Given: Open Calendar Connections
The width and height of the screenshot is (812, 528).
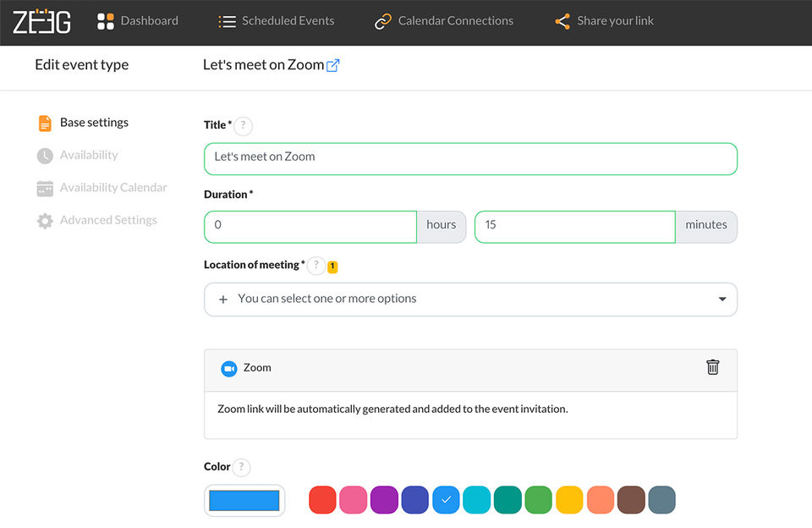Looking at the screenshot, I should (444, 21).
